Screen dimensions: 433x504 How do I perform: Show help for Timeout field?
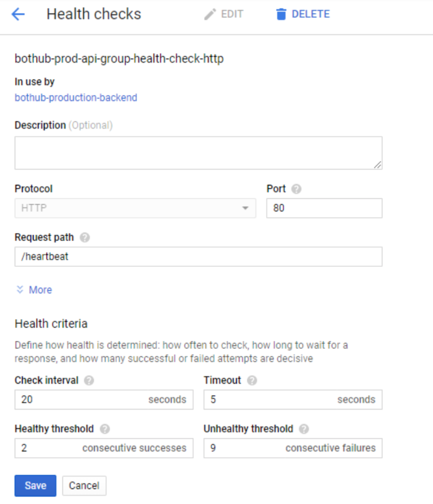(x=252, y=380)
